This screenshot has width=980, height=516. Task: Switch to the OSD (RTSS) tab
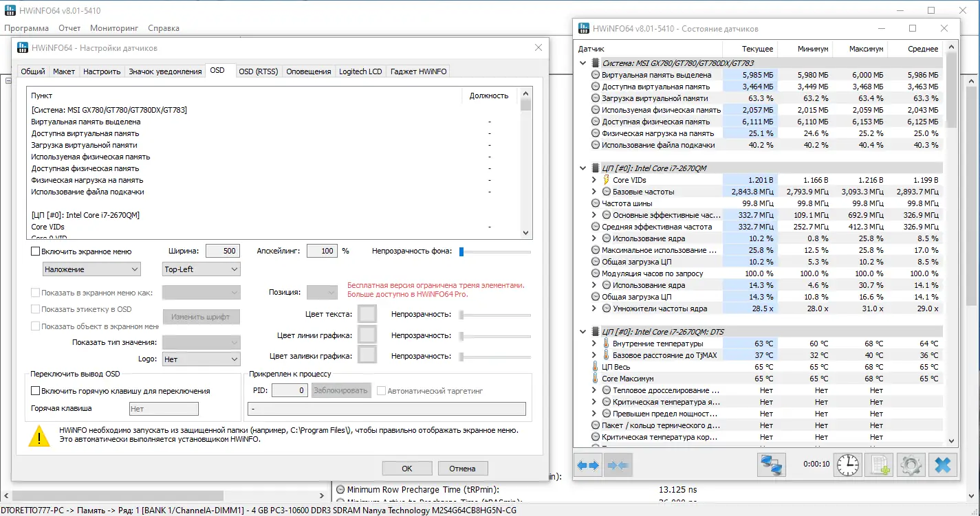pos(258,71)
